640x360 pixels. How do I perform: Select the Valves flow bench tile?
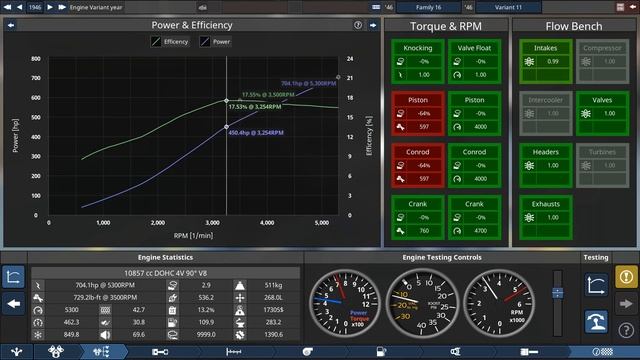(x=602, y=113)
